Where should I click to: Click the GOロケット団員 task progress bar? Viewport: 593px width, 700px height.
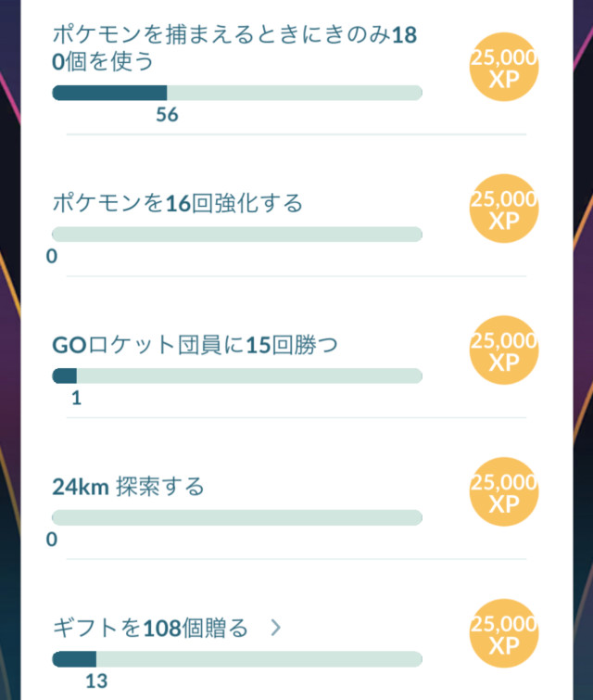[x=237, y=375]
